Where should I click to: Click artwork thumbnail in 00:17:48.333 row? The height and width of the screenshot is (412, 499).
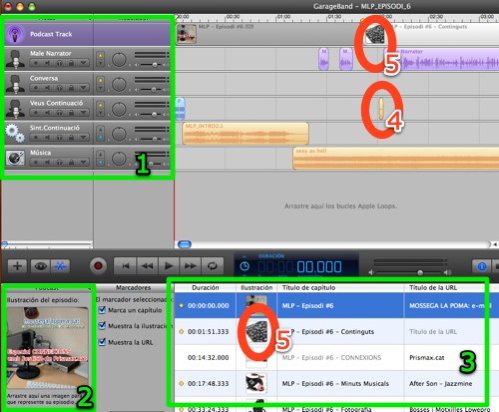(x=256, y=383)
